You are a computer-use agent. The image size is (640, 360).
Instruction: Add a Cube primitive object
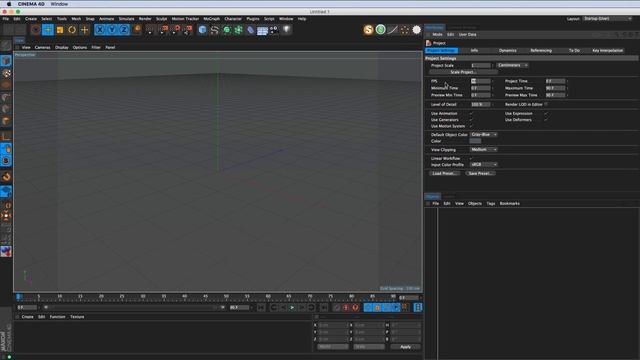[x=202, y=30]
